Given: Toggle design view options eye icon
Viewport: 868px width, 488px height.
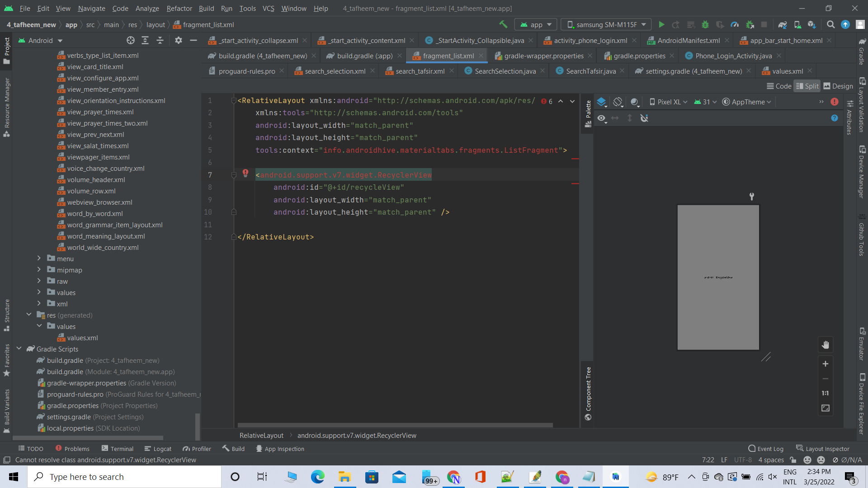Looking at the screenshot, I should (x=601, y=118).
